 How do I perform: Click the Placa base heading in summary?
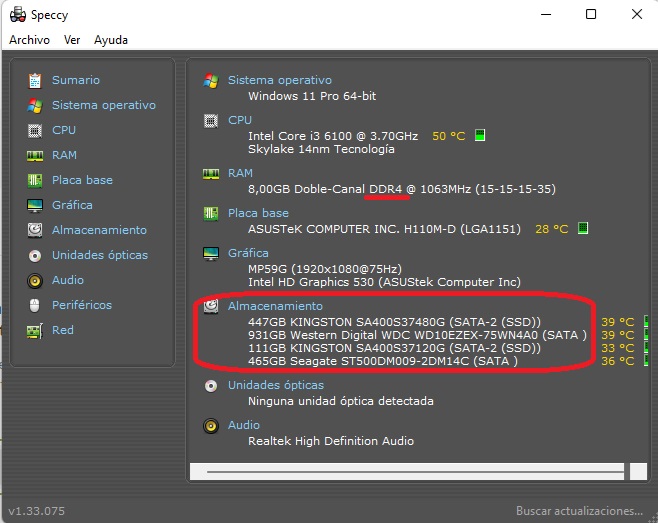click(x=258, y=213)
